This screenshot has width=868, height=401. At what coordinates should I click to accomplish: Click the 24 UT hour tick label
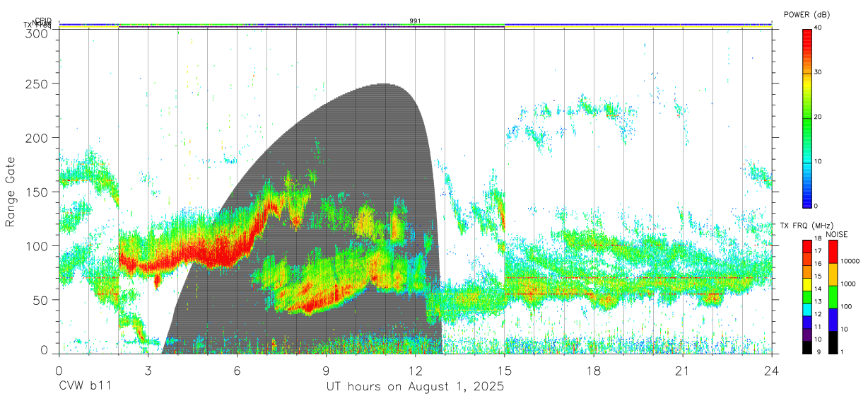[772, 371]
